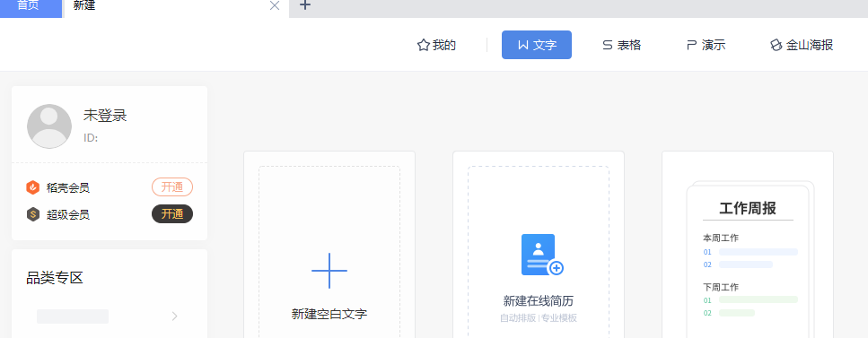Click the 超级会员 dollar badge icon
The image size is (868, 338).
point(33,214)
